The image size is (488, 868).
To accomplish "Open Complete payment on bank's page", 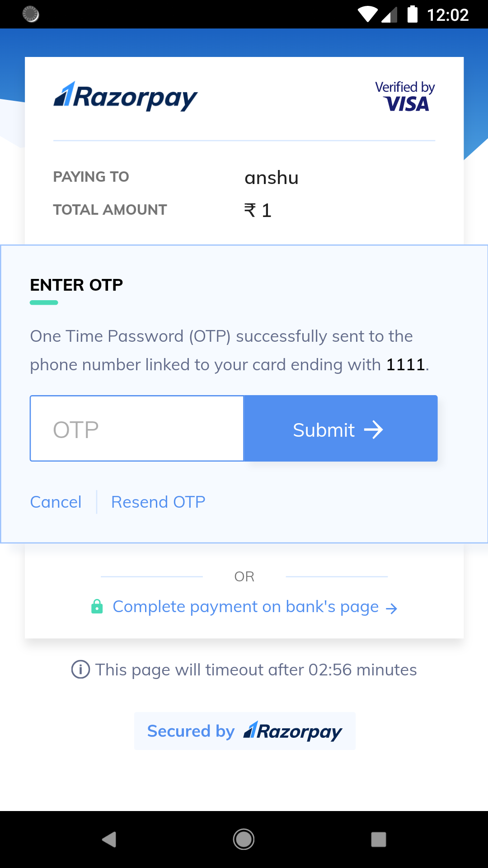I will (x=245, y=606).
